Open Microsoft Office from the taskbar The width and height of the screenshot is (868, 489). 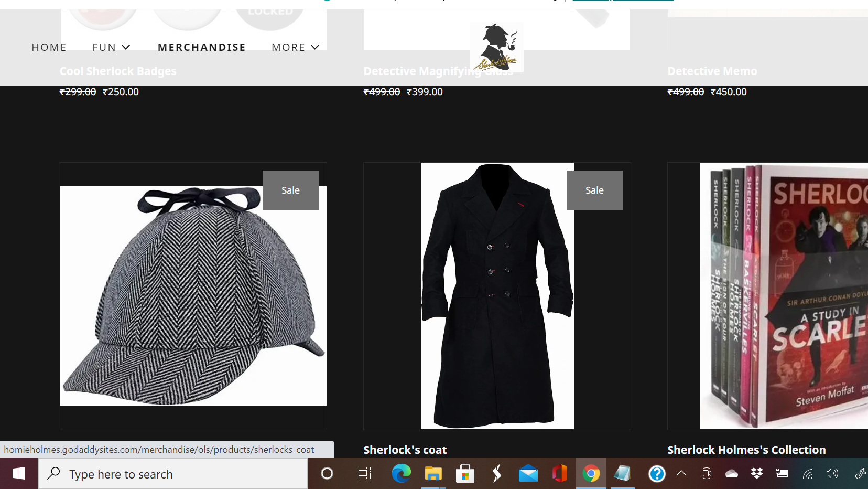pos(560,474)
